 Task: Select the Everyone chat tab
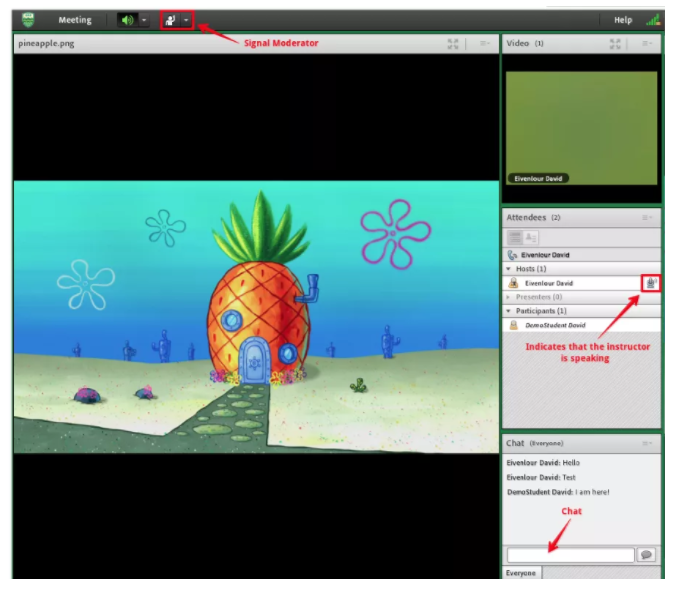click(521, 573)
